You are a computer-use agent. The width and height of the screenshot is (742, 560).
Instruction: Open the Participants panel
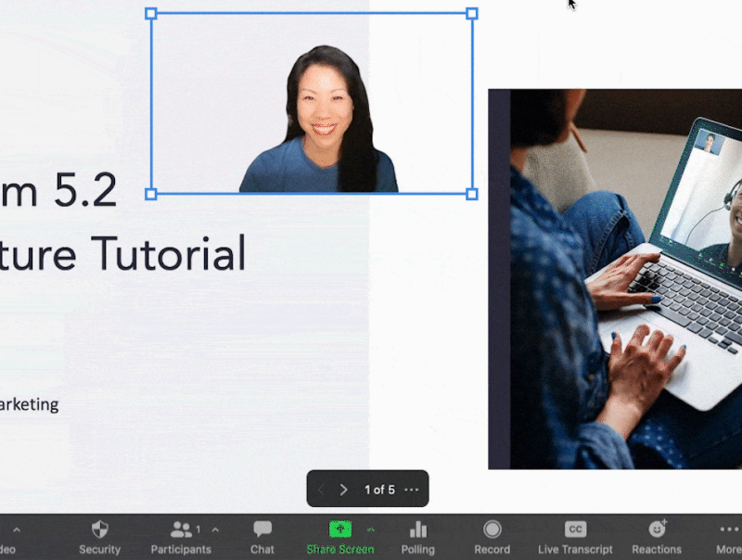click(181, 536)
